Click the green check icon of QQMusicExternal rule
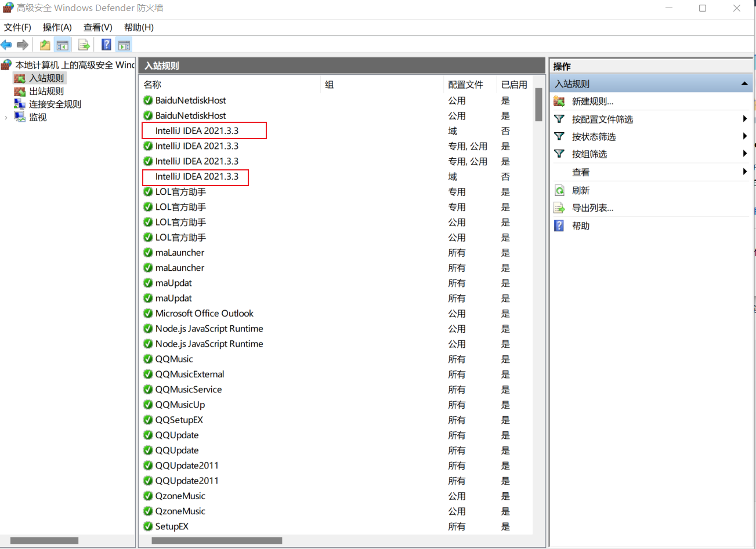This screenshot has height=549, width=756. coord(148,375)
